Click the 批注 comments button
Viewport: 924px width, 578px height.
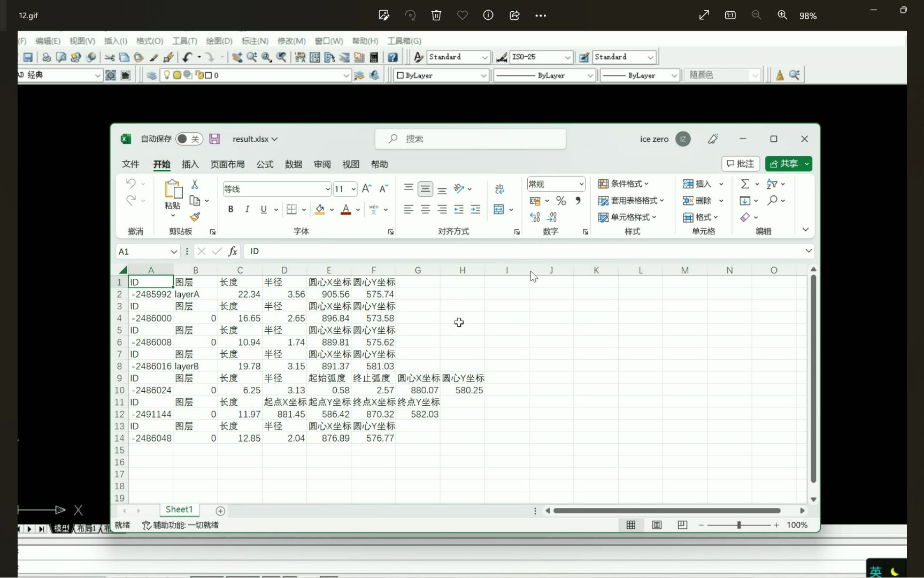(741, 164)
